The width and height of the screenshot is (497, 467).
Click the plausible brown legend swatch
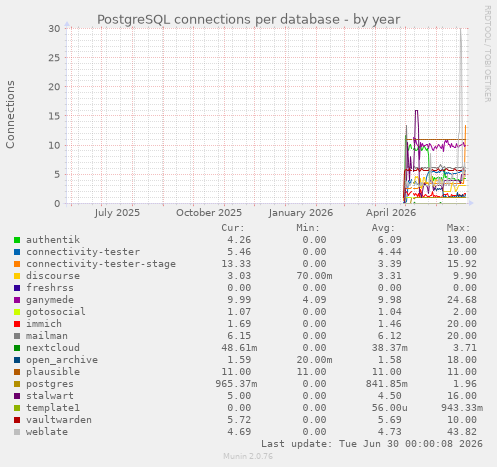pos(17,372)
